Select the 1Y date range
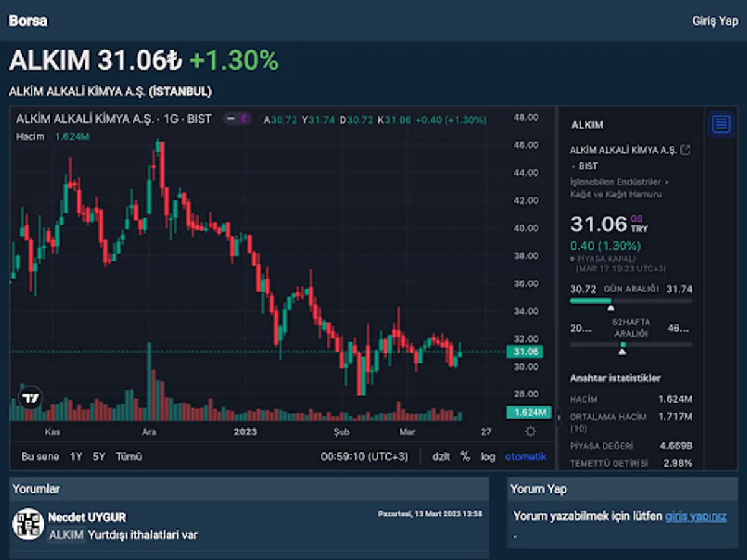 coord(76,457)
